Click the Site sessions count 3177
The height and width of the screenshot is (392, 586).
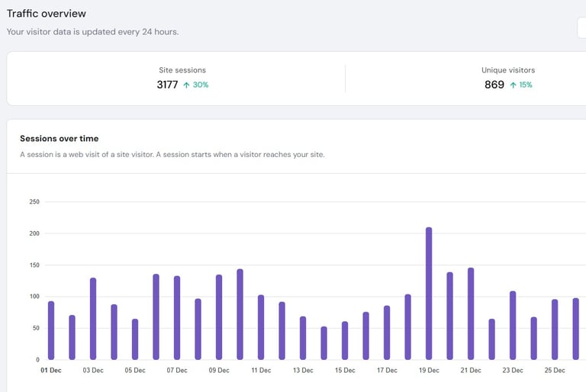click(167, 85)
